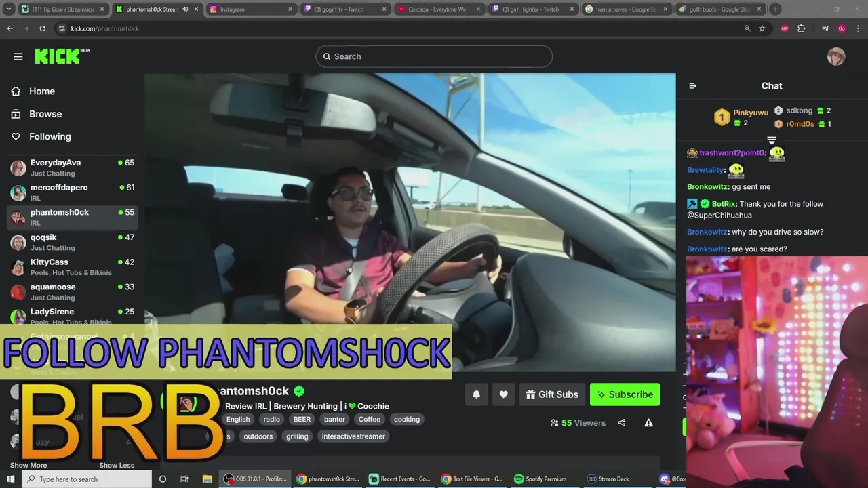This screenshot has width=868, height=488.
Task: Click sdkong in gifter leaderboard
Action: 803,110
